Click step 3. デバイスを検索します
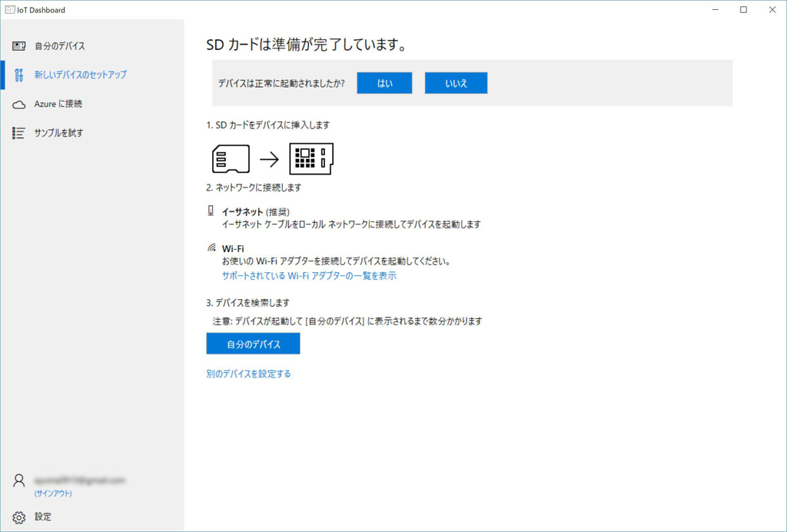Screen dimensions: 787x532 (x=248, y=303)
